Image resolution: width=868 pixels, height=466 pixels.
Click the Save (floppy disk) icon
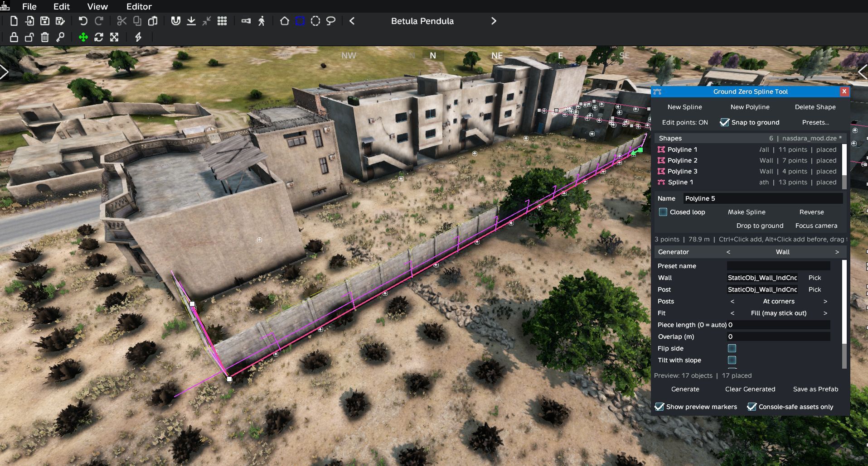click(x=44, y=21)
